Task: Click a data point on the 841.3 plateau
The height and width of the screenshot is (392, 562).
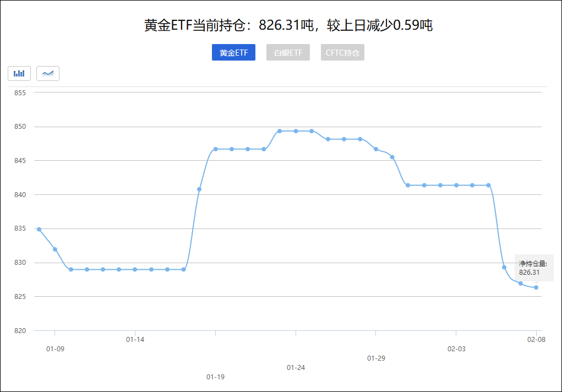Action: tap(440, 185)
